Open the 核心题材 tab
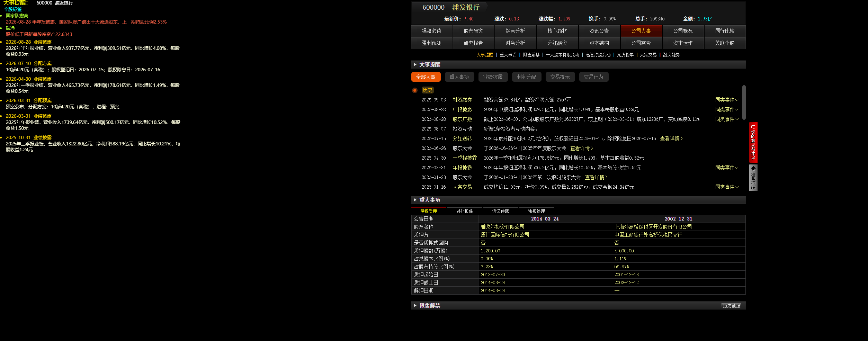Viewport: 868px width, 341px height. point(557,31)
